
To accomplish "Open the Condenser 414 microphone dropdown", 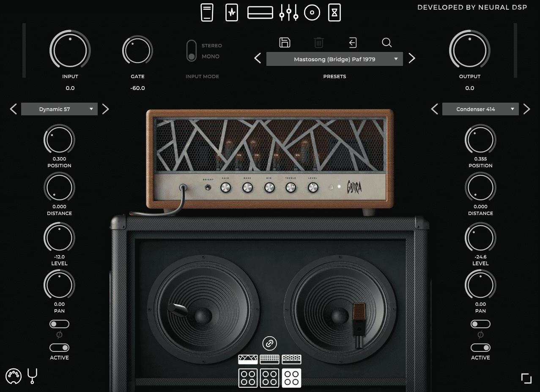I will (x=480, y=109).
